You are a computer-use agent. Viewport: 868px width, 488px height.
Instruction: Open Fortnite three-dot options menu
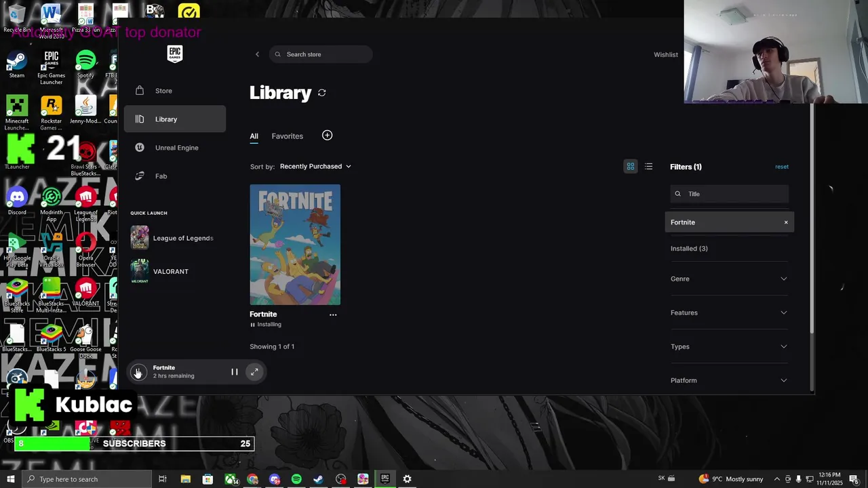[x=333, y=314]
